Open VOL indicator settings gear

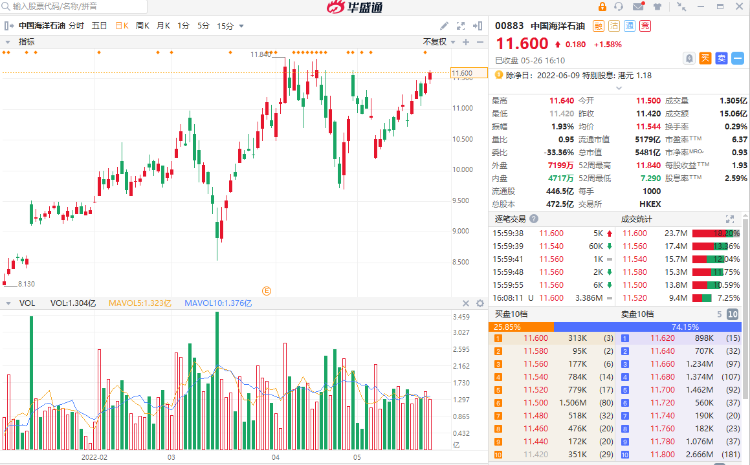[480, 303]
